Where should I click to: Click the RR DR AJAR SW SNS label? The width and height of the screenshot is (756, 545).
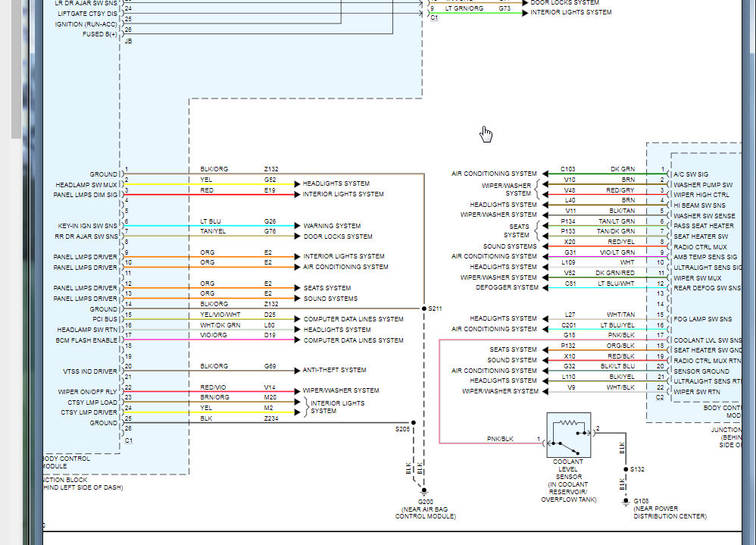click(x=86, y=236)
